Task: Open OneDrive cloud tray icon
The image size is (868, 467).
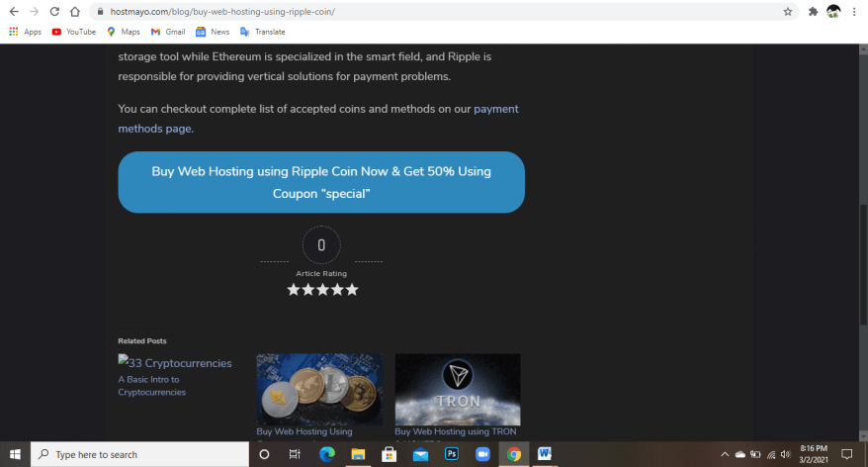Action: coord(740,454)
